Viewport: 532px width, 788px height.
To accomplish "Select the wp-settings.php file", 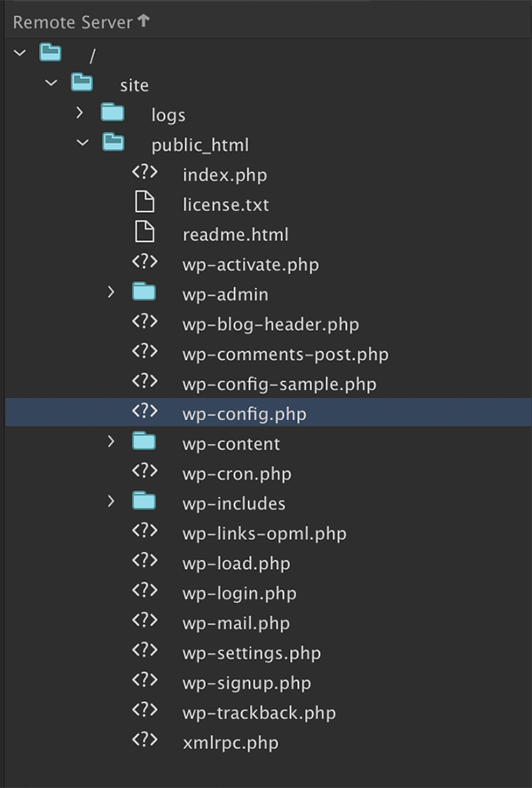I will (251, 653).
